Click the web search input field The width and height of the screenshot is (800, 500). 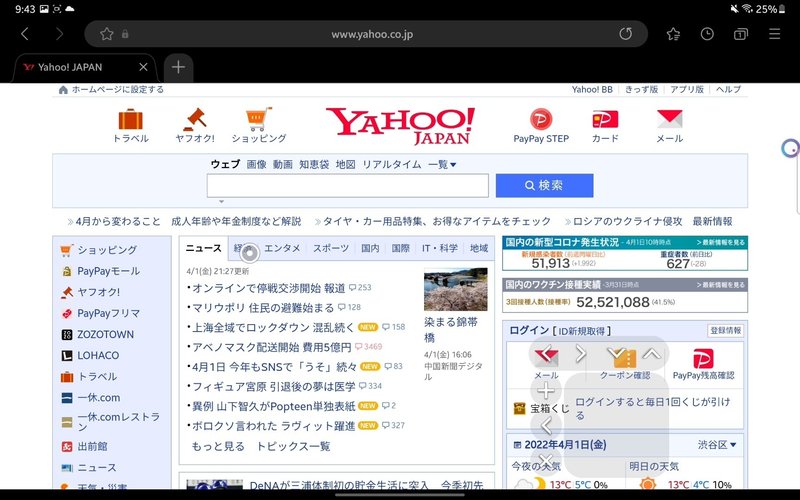[x=347, y=185]
